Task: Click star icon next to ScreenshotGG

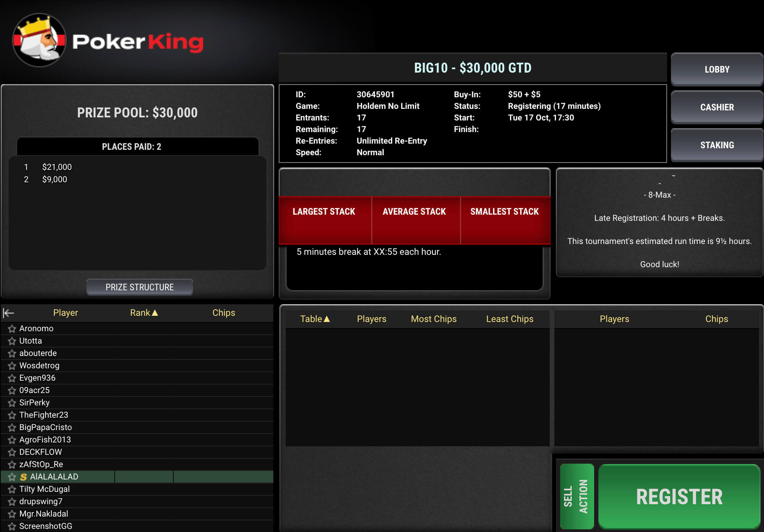Action: pos(12,526)
